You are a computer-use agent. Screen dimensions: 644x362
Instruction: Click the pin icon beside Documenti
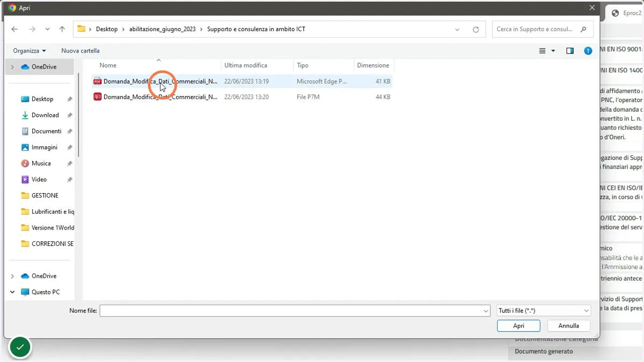(70, 131)
